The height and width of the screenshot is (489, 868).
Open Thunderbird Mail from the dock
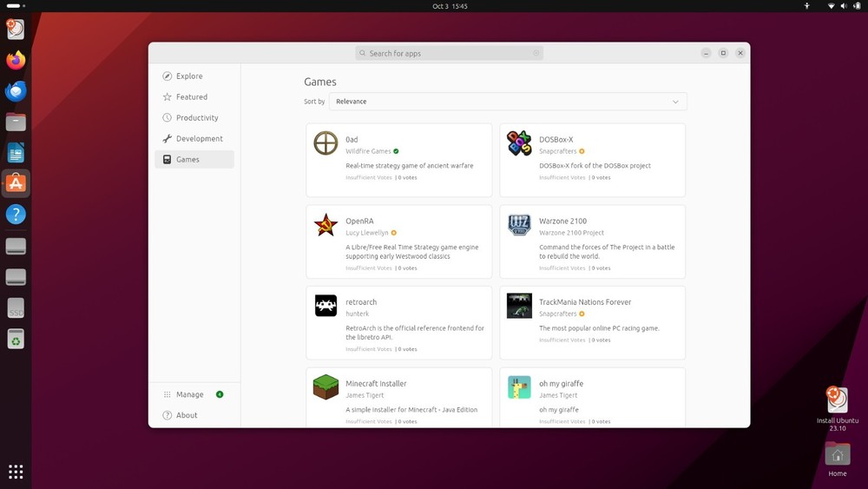16,91
